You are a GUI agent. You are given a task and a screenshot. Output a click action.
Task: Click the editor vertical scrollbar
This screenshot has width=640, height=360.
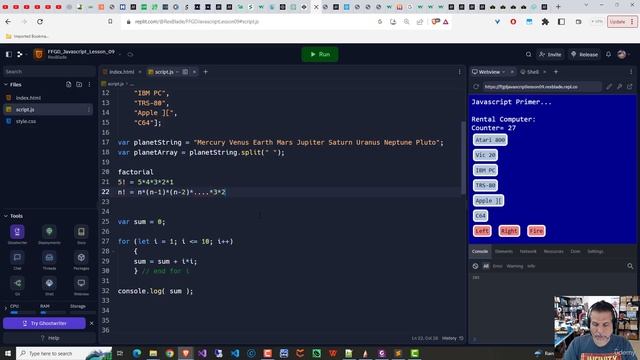(463, 157)
